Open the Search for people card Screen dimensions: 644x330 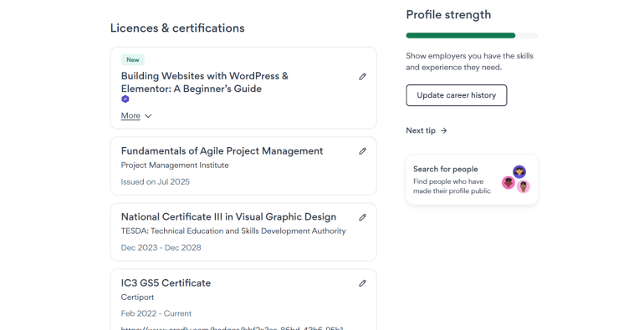coord(472,180)
